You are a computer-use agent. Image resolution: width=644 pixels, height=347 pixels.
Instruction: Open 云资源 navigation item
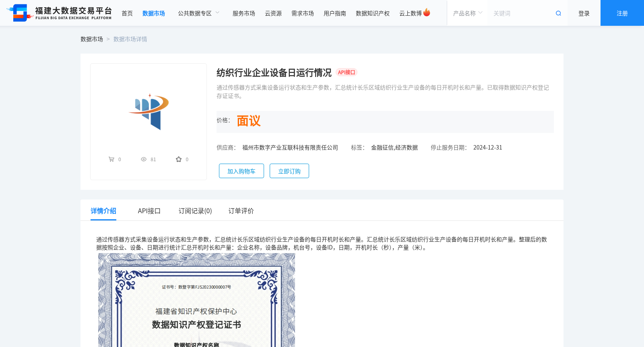click(x=273, y=13)
